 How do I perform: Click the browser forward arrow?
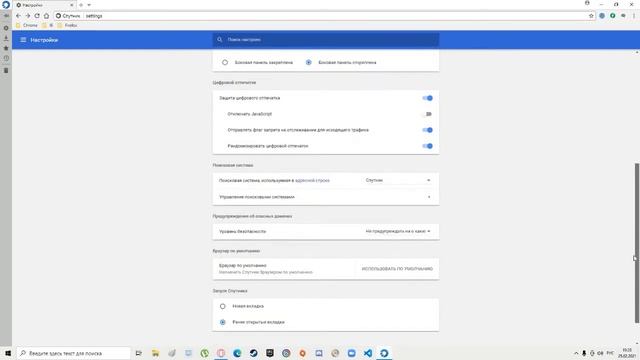pyautogui.click(x=28, y=16)
